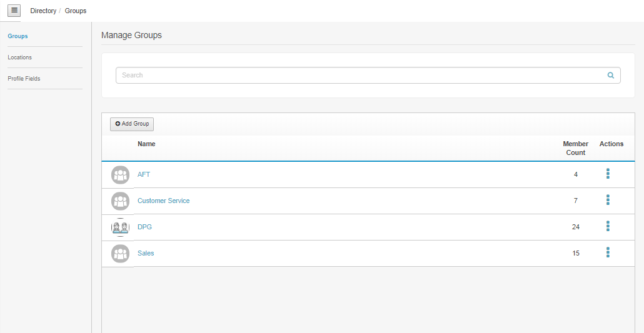Show actions menu for Sales group

pyautogui.click(x=608, y=252)
